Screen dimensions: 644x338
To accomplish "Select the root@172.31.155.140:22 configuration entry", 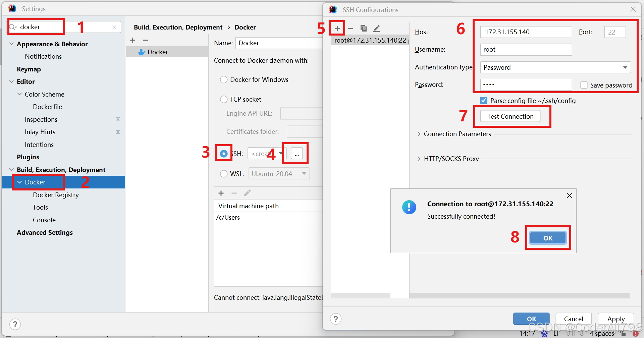I will point(370,40).
